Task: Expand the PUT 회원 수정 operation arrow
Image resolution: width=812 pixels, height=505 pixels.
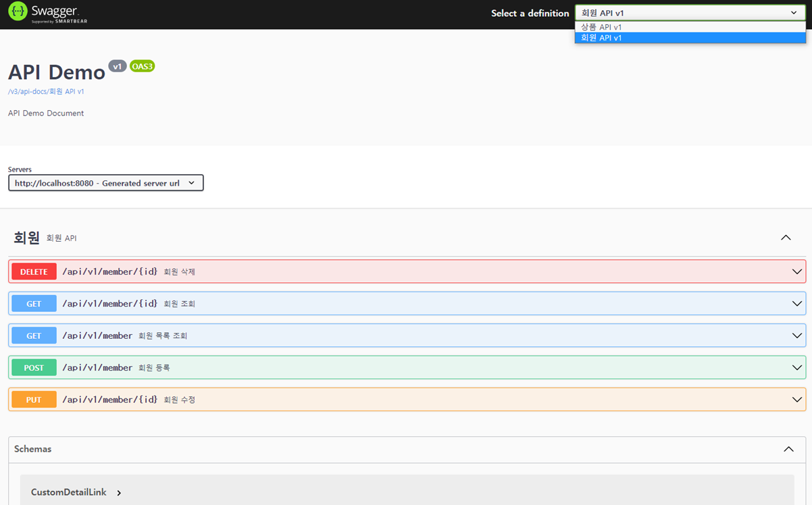Action: [x=797, y=400]
